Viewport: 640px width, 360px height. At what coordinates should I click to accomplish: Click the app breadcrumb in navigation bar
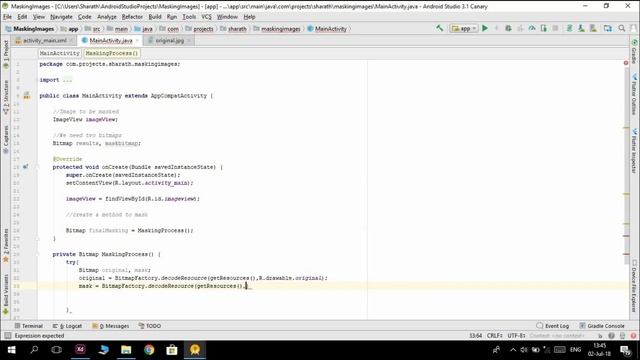coord(69,29)
